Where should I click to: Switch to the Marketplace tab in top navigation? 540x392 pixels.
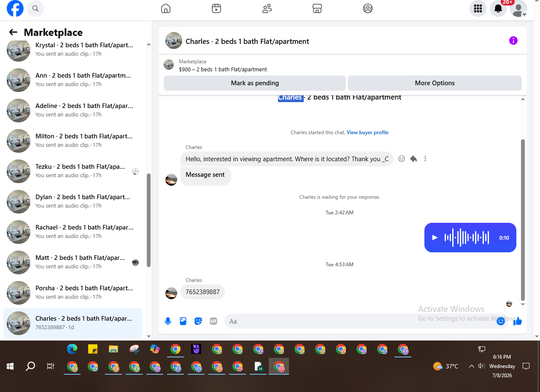tap(317, 8)
